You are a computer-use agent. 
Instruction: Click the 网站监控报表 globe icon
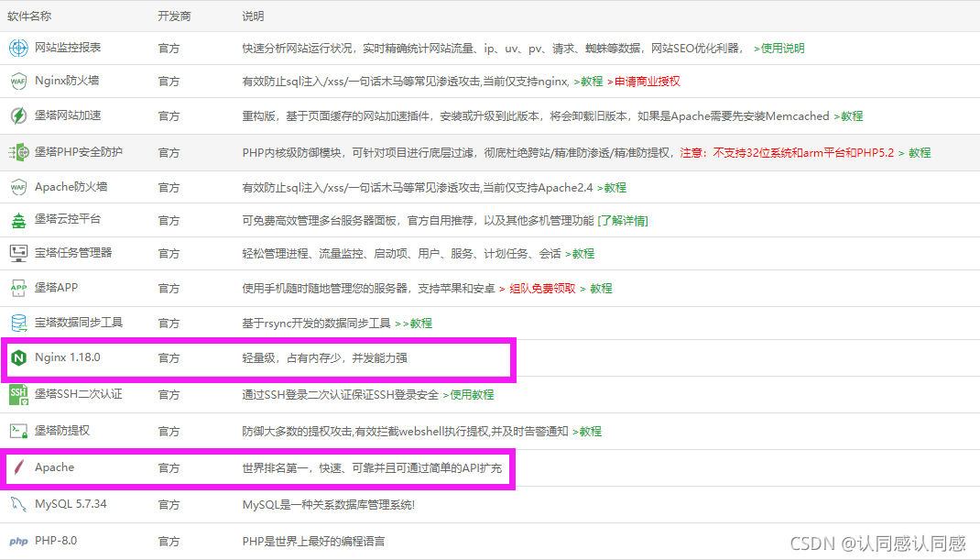pos(18,48)
